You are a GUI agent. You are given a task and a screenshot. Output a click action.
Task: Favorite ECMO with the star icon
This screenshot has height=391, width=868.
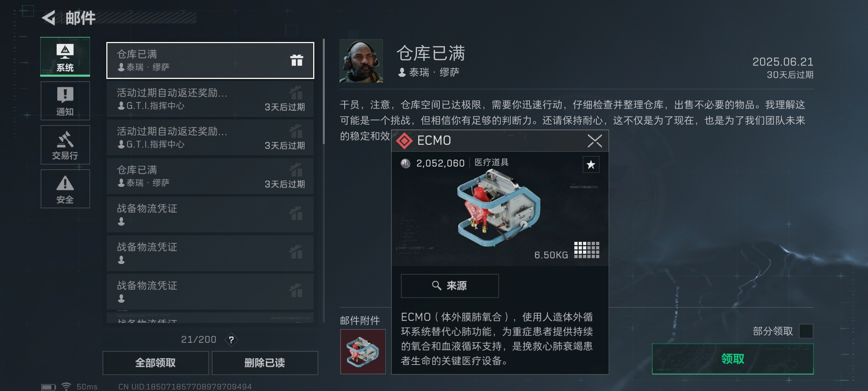pos(591,165)
